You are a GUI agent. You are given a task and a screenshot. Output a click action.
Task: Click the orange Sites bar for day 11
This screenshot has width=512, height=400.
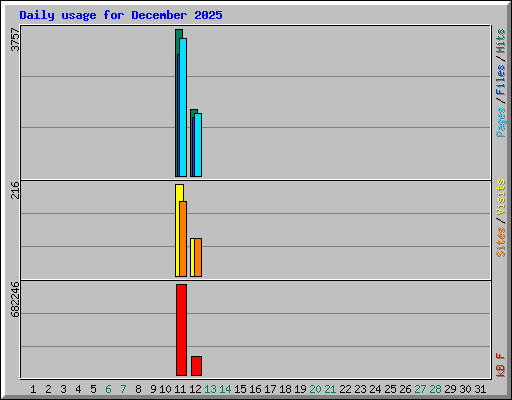(x=183, y=239)
